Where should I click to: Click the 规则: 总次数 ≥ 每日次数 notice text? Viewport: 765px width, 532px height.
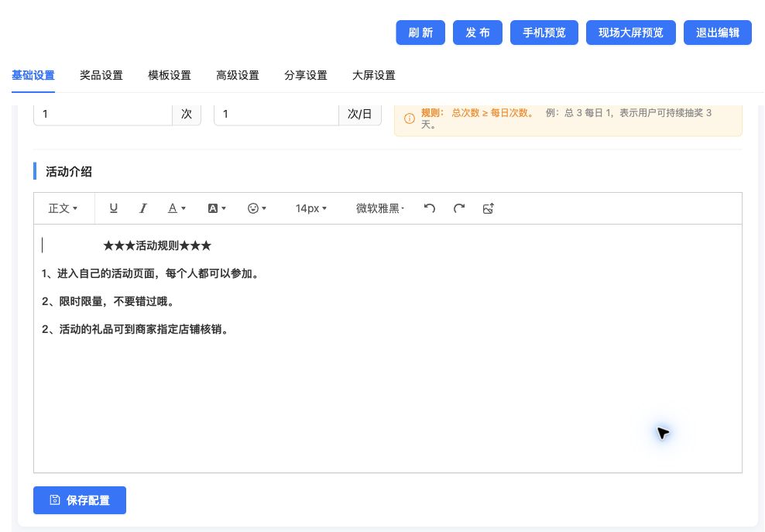(x=478, y=113)
